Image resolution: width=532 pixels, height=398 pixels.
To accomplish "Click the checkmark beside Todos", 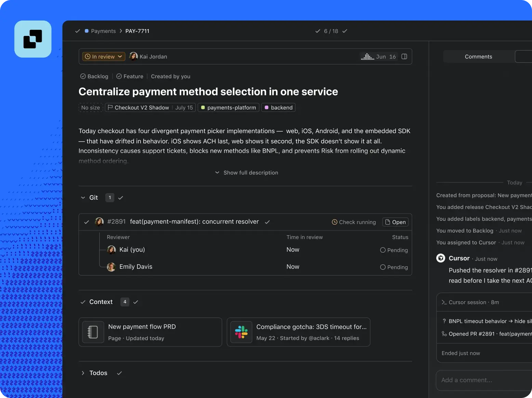I will click(119, 373).
